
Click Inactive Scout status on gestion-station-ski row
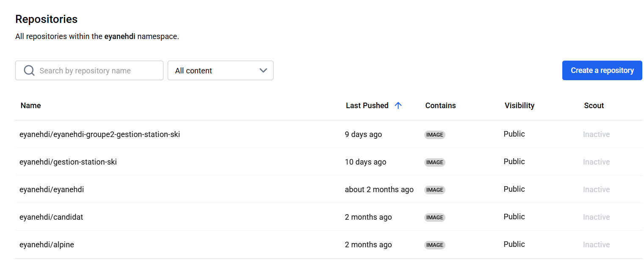(x=596, y=162)
